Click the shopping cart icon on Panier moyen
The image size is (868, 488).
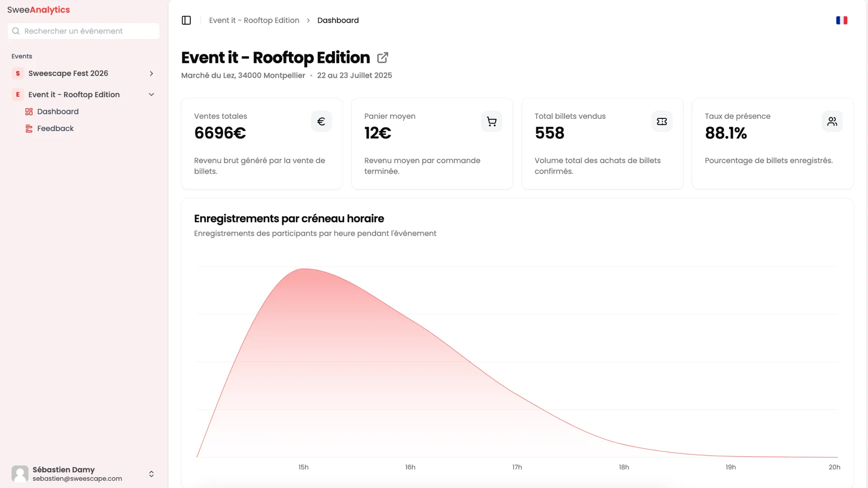(491, 121)
